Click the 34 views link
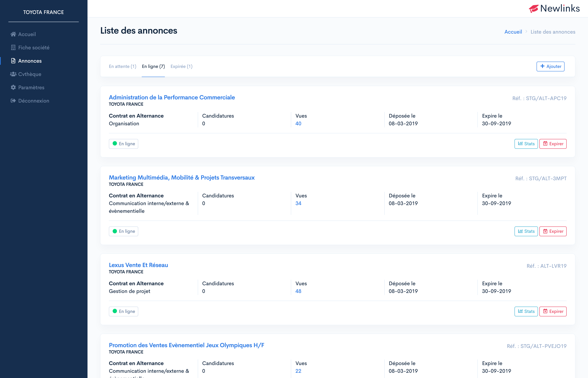This screenshot has height=378, width=588. pyautogui.click(x=298, y=203)
